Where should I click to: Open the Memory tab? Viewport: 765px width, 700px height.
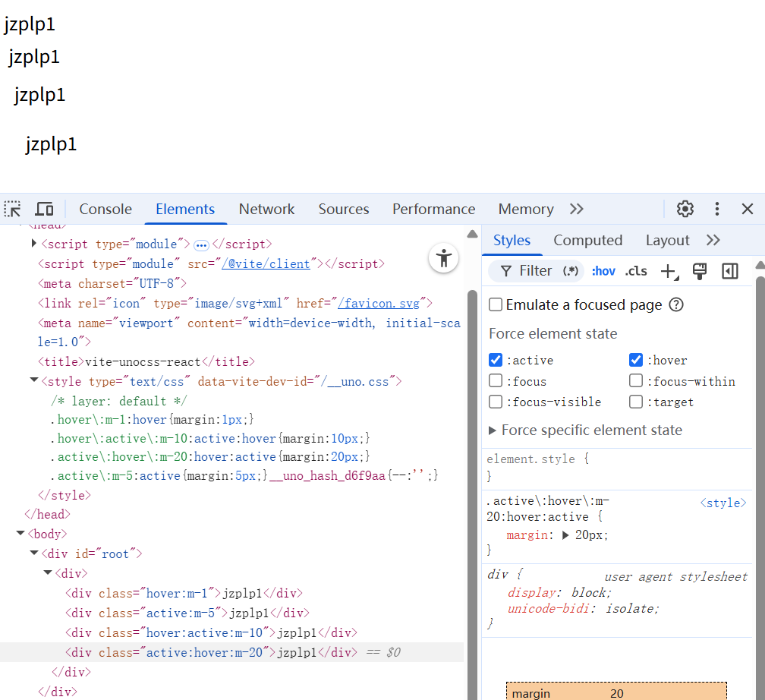point(526,209)
